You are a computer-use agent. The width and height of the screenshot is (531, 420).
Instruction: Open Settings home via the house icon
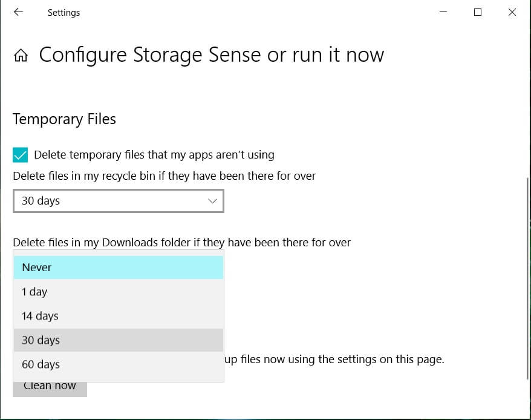pos(21,56)
